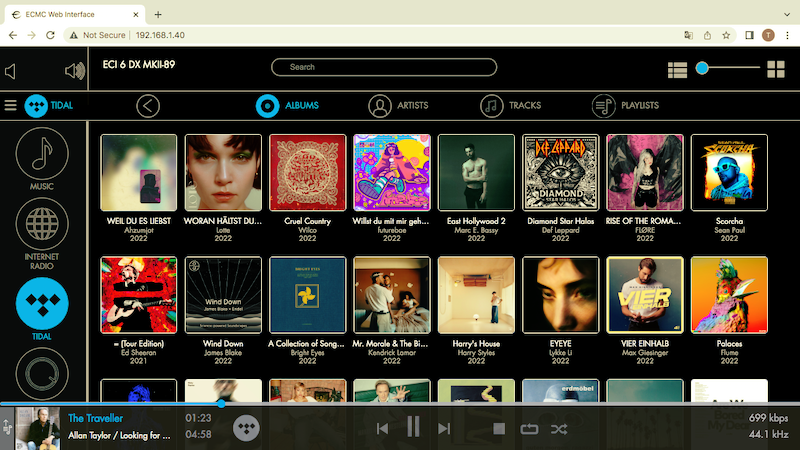Adjust the thumbnail size slider handle

point(702,68)
